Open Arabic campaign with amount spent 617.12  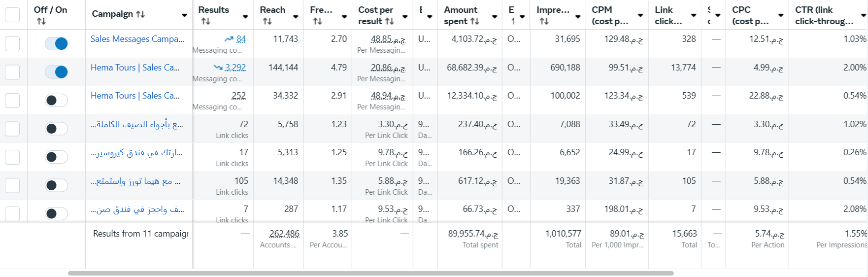(x=135, y=181)
